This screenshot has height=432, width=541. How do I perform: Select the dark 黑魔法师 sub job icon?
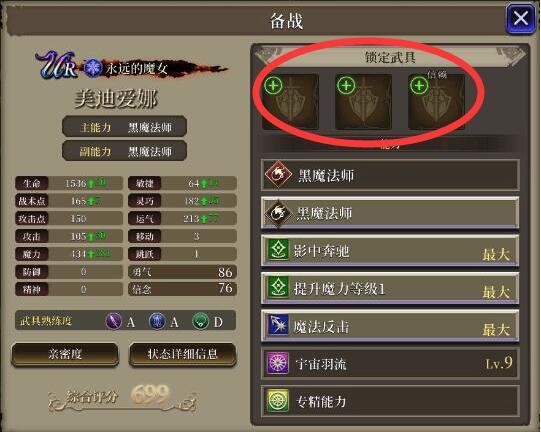click(277, 213)
